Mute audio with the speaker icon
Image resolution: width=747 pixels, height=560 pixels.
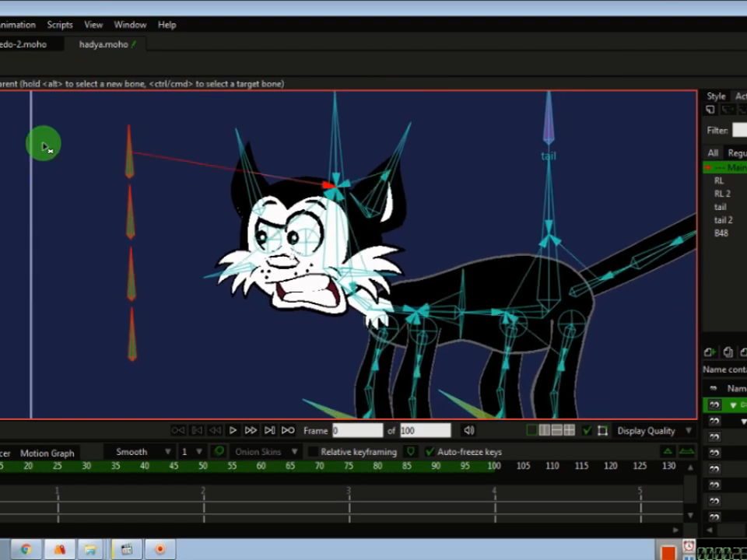(468, 430)
